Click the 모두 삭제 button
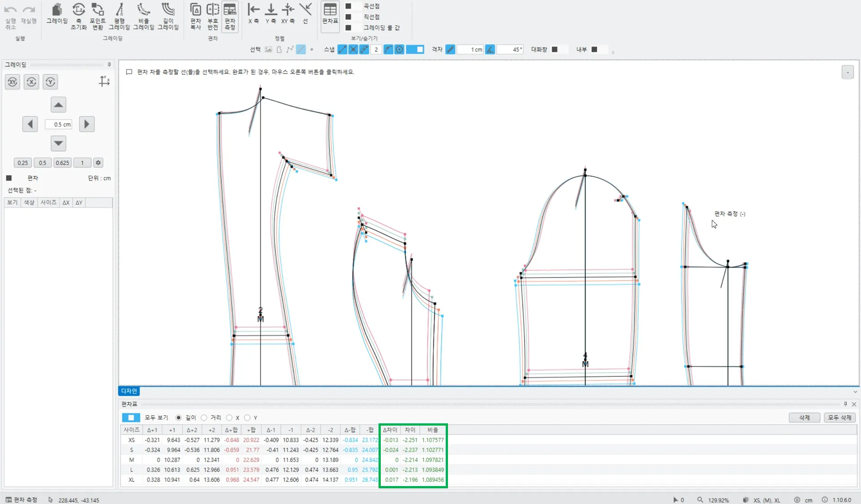861x504 pixels. point(839,418)
